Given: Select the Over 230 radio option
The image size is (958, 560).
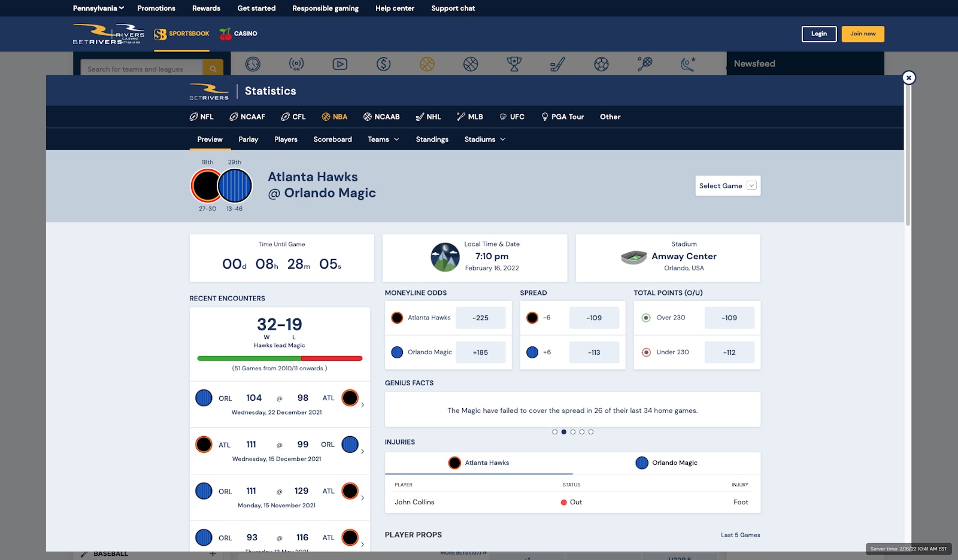Looking at the screenshot, I should click(646, 318).
